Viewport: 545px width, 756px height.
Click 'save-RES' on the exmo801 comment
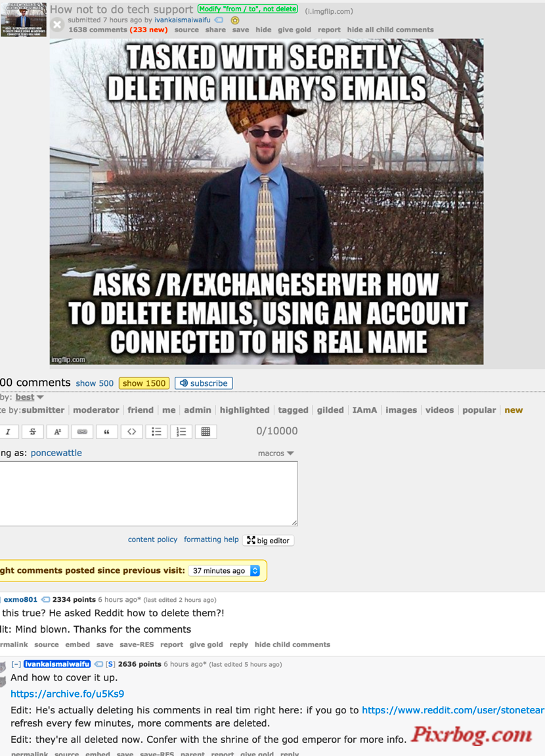(137, 644)
